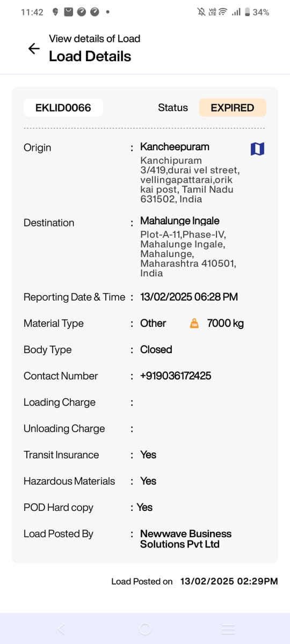Image resolution: width=290 pixels, height=644 pixels.
Task: Select the Kancheepuram origin address
Action: tap(190, 173)
